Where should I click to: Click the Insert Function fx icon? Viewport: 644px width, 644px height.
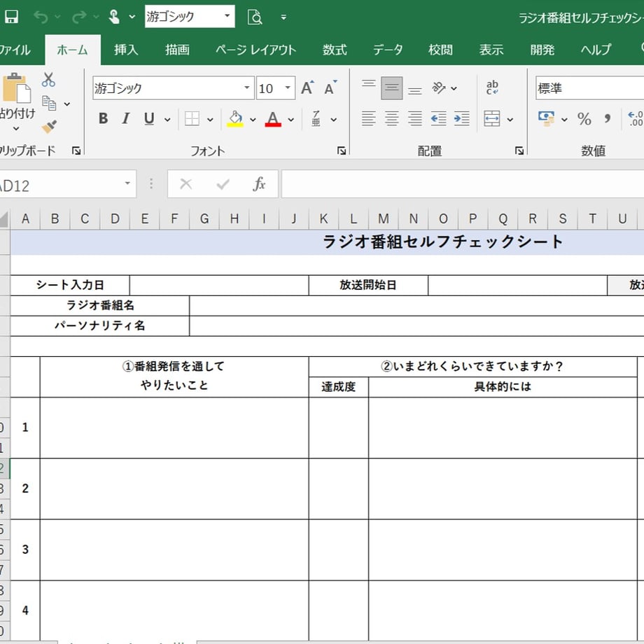pyautogui.click(x=259, y=184)
